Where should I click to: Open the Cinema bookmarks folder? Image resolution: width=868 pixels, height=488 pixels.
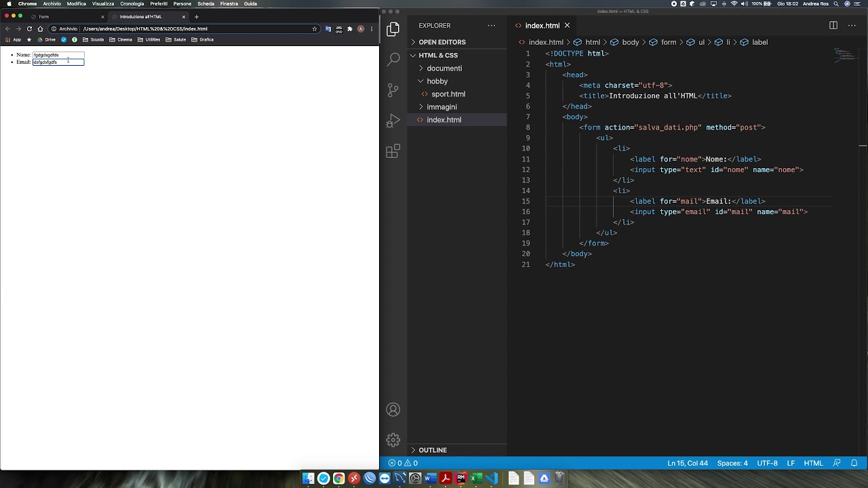(121, 39)
